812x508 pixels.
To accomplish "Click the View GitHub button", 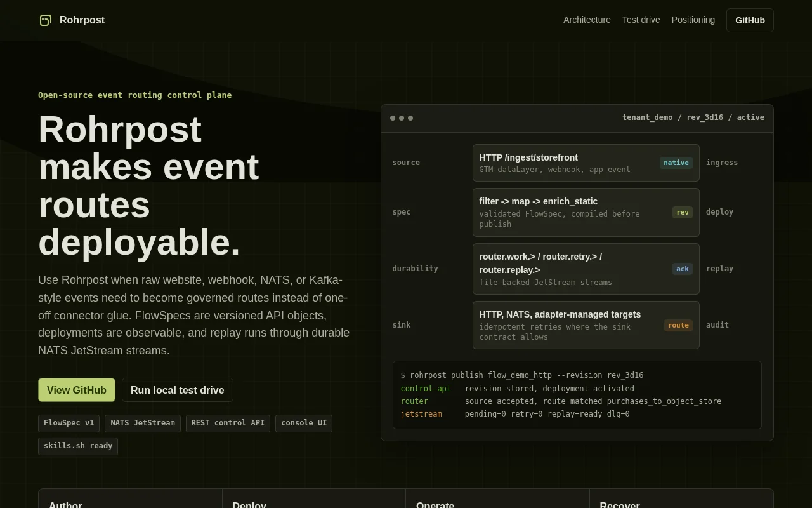I will tap(77, 390).
